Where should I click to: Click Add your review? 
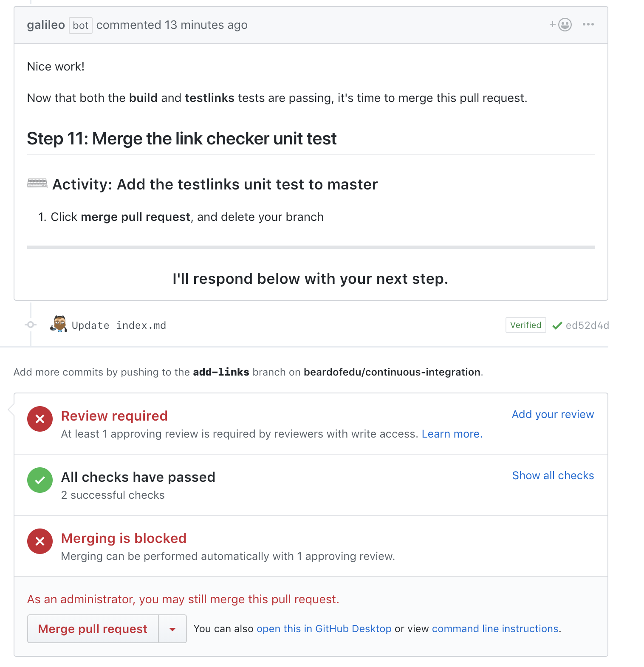552,414
